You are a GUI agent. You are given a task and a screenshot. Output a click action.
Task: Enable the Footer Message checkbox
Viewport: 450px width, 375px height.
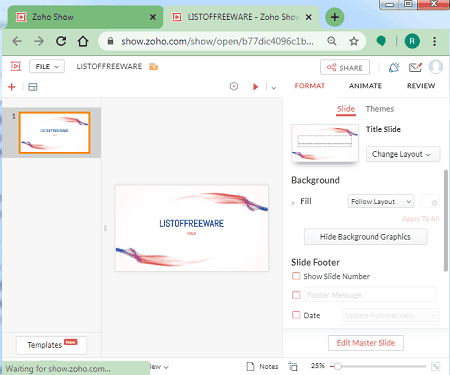pos(296,295)
